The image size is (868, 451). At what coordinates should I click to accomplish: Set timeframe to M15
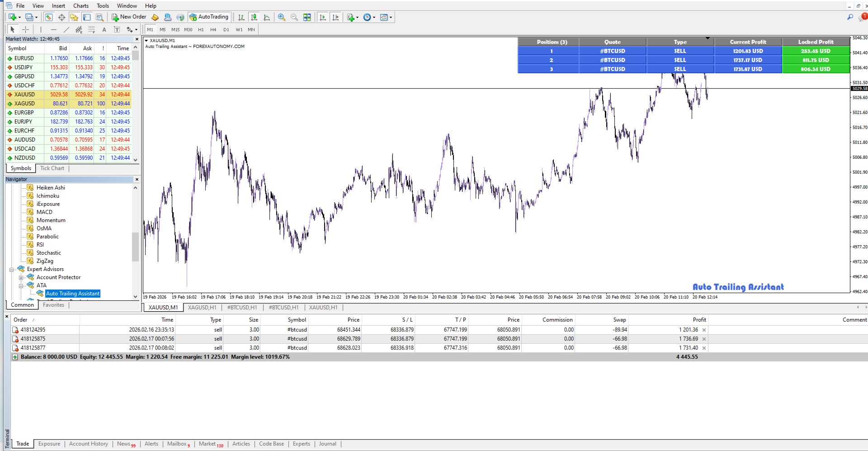(175, 30)
